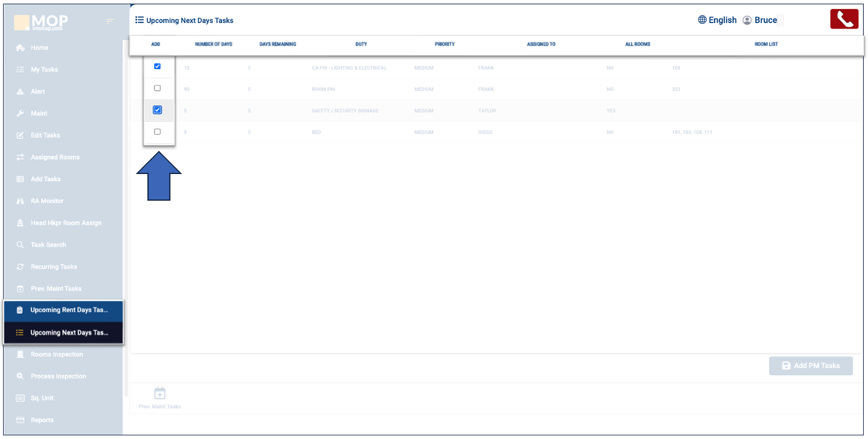Check the Bed task checkbox
Viewport: 868px width, 439px height.
[x=158, y=132]
